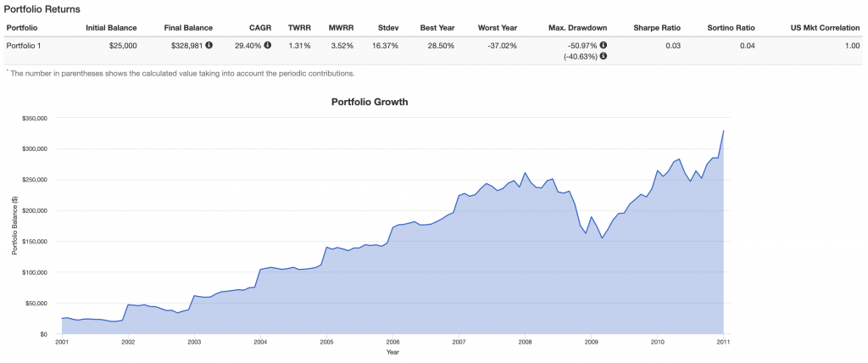
Task: Click the 2005 label on the year axis
Action: click(326, 342)
